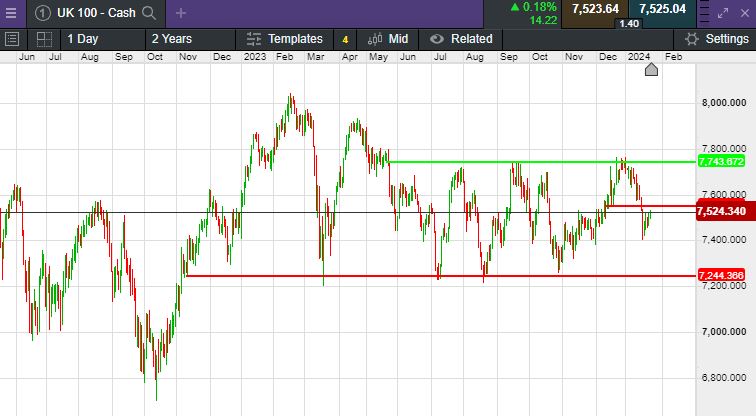
Task: Toggle the Related instruments eye
Action: pyautogui.click(x=436, y=39)
